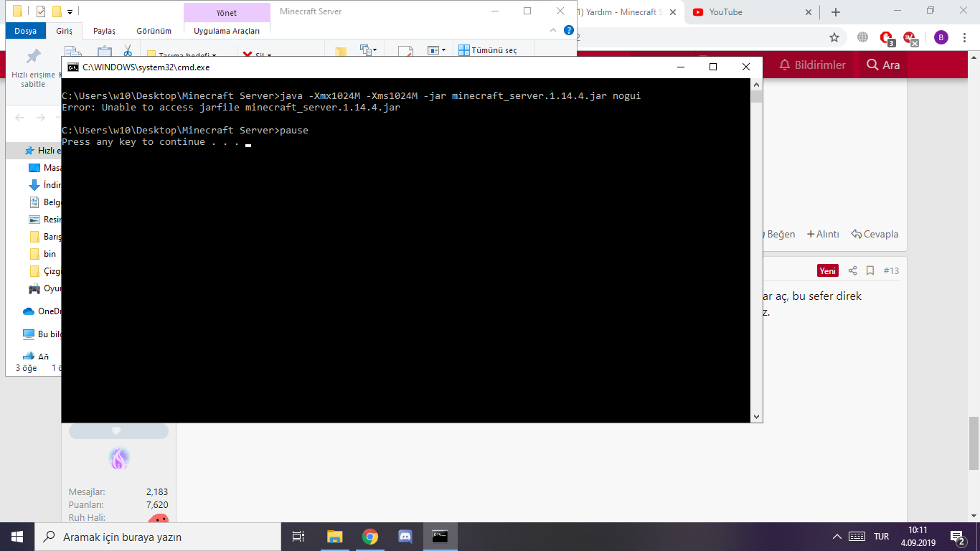
Task: Open the Masaüstü desktop folder in navigation pane
Action: pyautogui.click(x=44, y=168)
